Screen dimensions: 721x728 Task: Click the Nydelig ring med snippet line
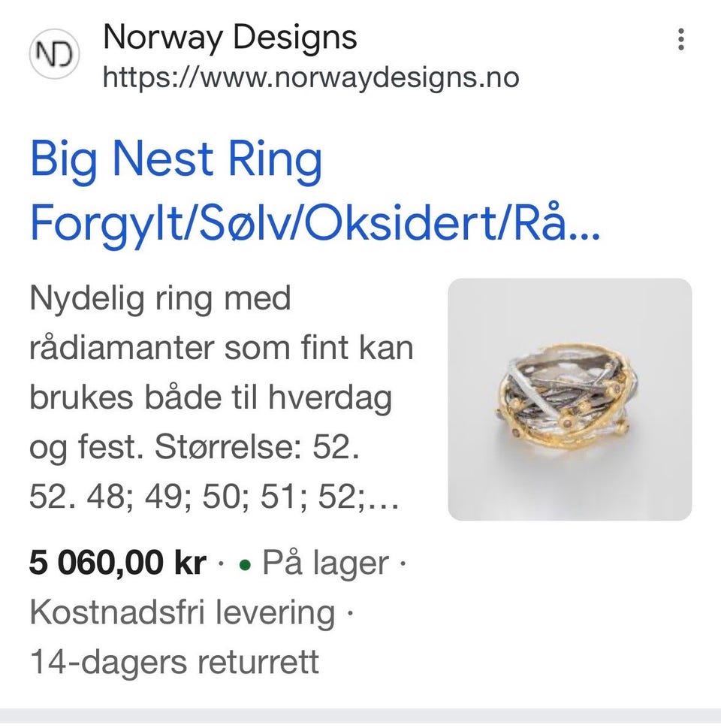(x=159, y=299)
